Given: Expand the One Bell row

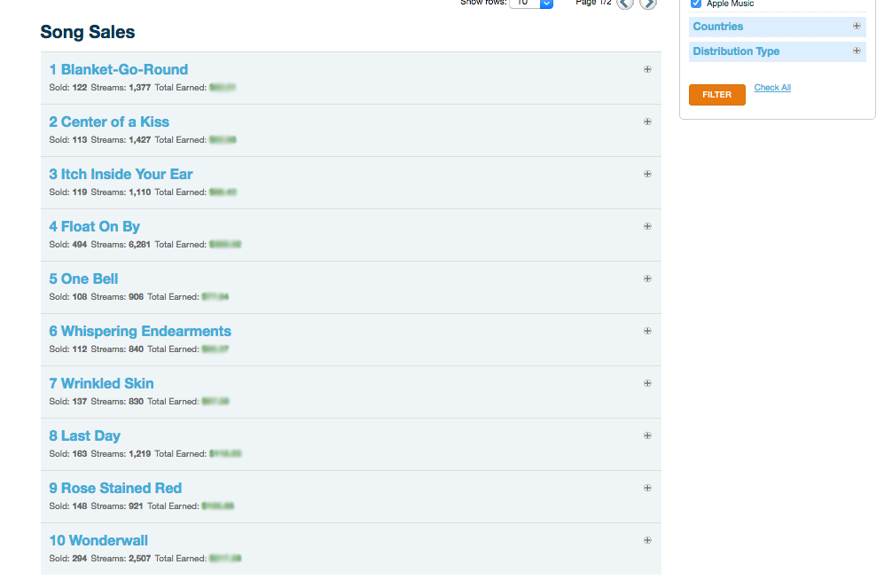Looking at the screenshot, I should [647, 278].
